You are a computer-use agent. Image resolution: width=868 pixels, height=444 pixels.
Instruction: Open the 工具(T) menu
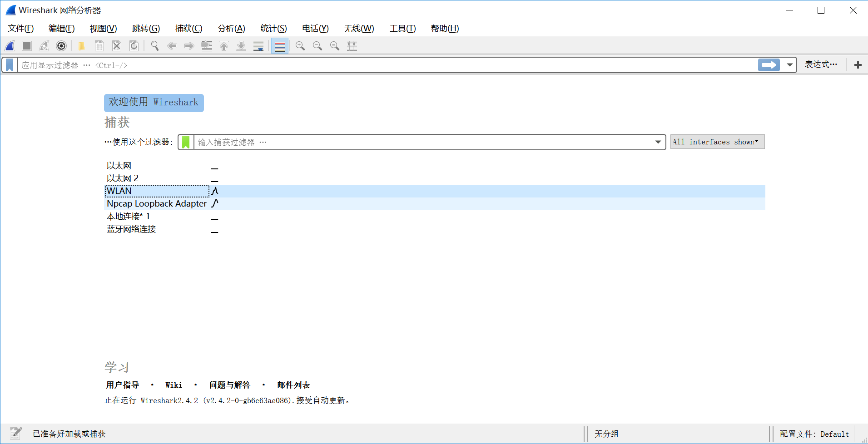(x=403, y=29)
